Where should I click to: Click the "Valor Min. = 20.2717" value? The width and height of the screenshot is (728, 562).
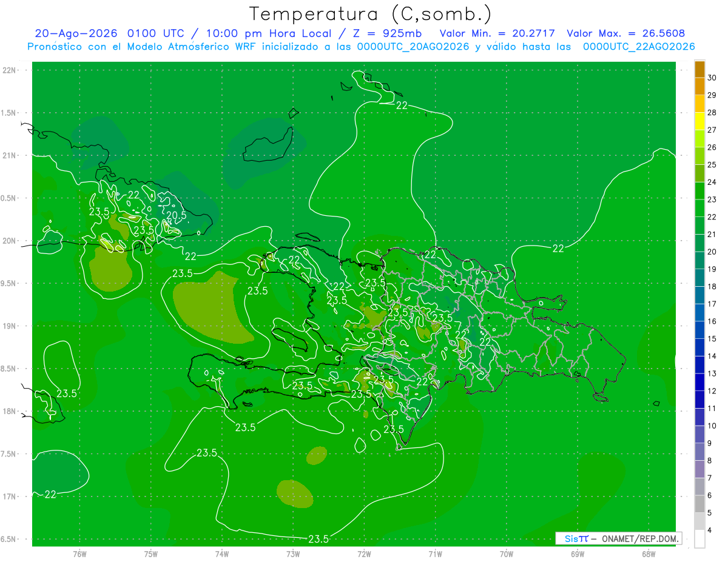pyautogui.click(x=497, y=33)
